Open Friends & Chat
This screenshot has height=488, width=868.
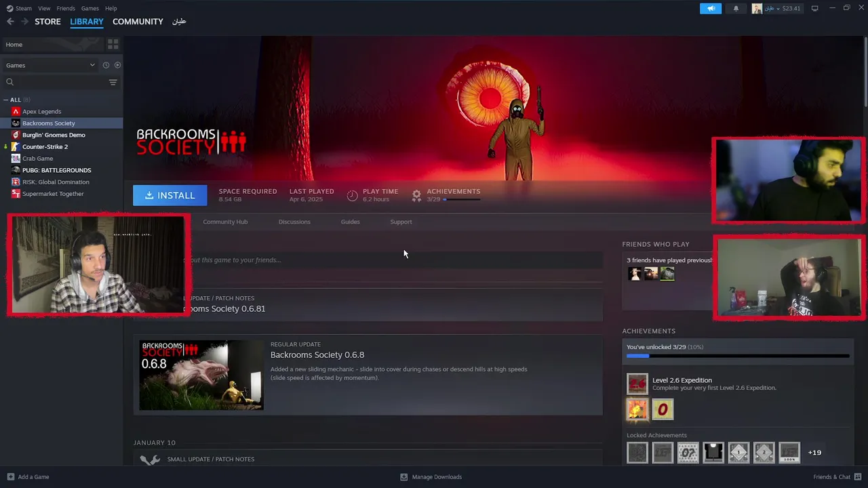[x=837, y=477]
